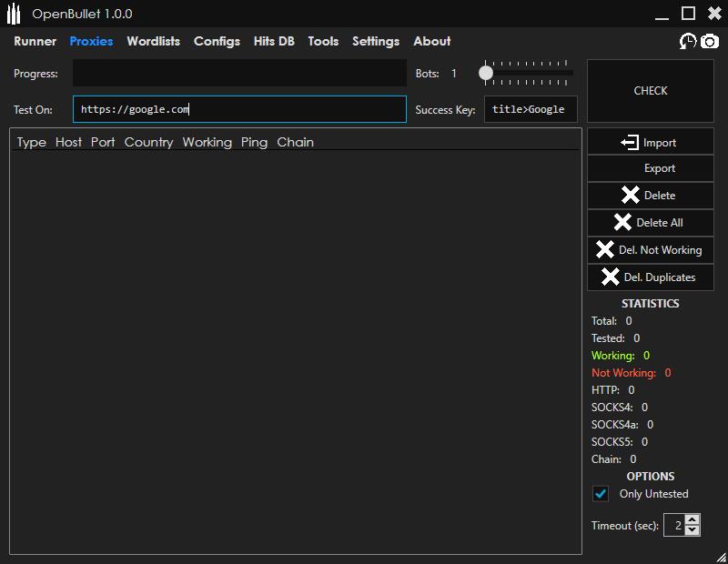The height and width of the screenshot is (564, 728).
Task: Remove duplicates with Del. Duplicates
Action: coord(650,277)
